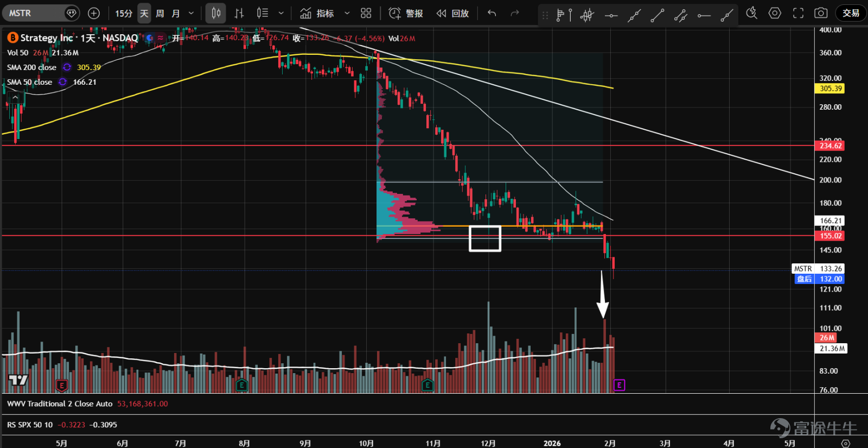Undo the last chart action
The height and width of the screenshot is (448, 868).
click(492, 13)
